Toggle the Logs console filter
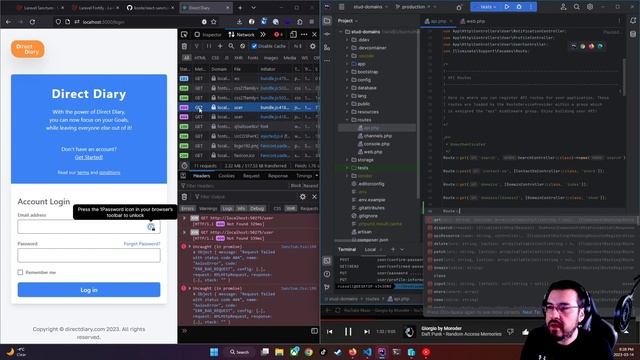 [227, 209]
